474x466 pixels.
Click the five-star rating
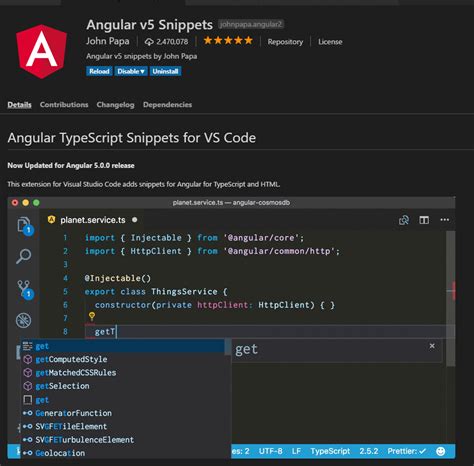click(228, 41)
